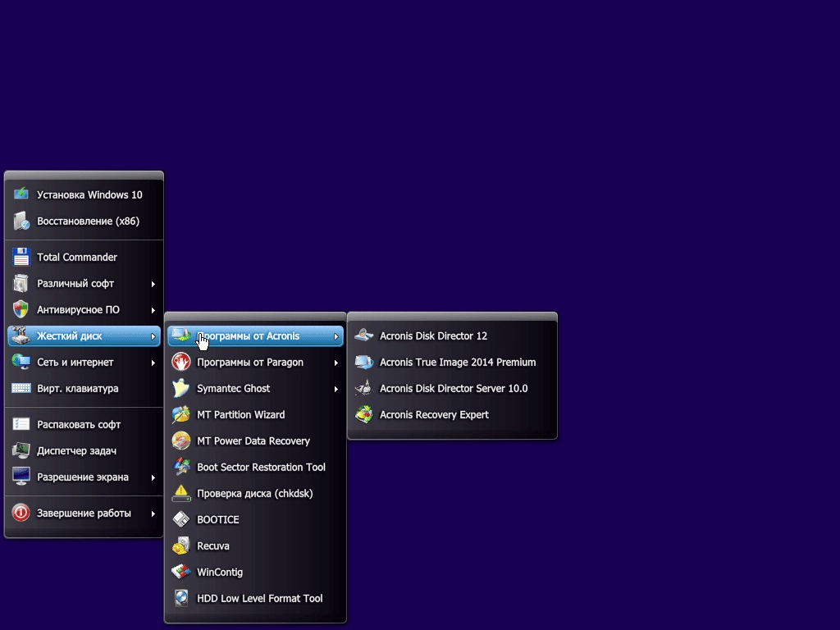This screenshot has width=840, height=630.
Task: Click the Acronis Disk Director Server icon
Action: click(x=364, y=388)
